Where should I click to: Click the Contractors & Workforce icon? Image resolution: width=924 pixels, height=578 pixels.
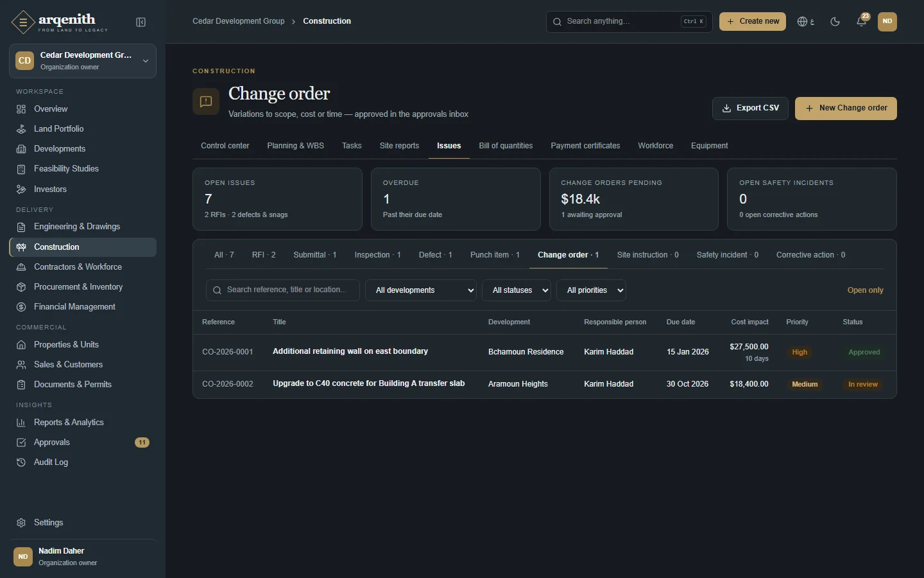click(x=21, y=267)
